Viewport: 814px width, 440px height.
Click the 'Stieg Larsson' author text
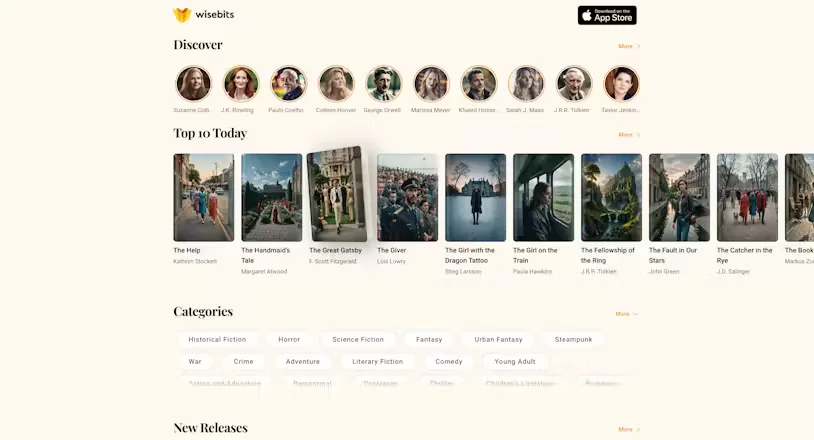pyautogui.click(x=463, y=272)
